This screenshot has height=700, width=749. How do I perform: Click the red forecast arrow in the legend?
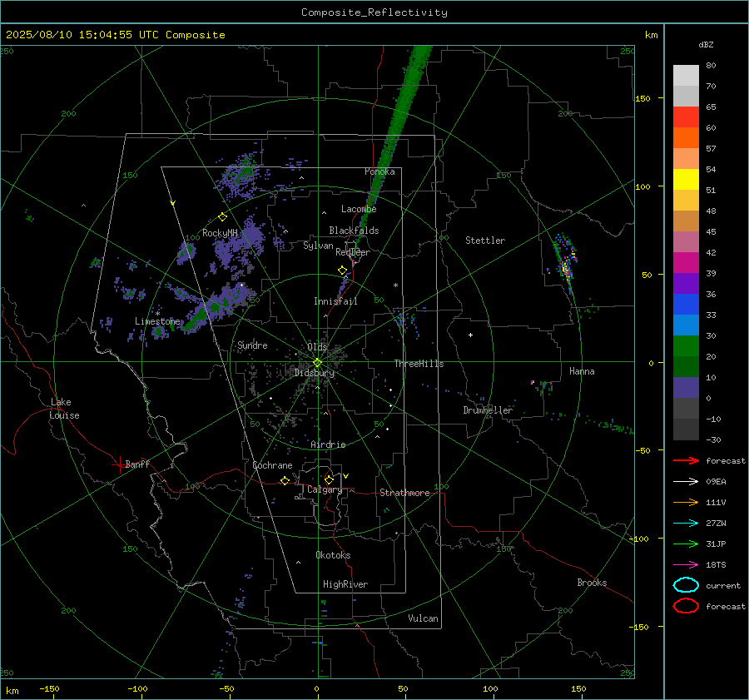tap(686, 460)
